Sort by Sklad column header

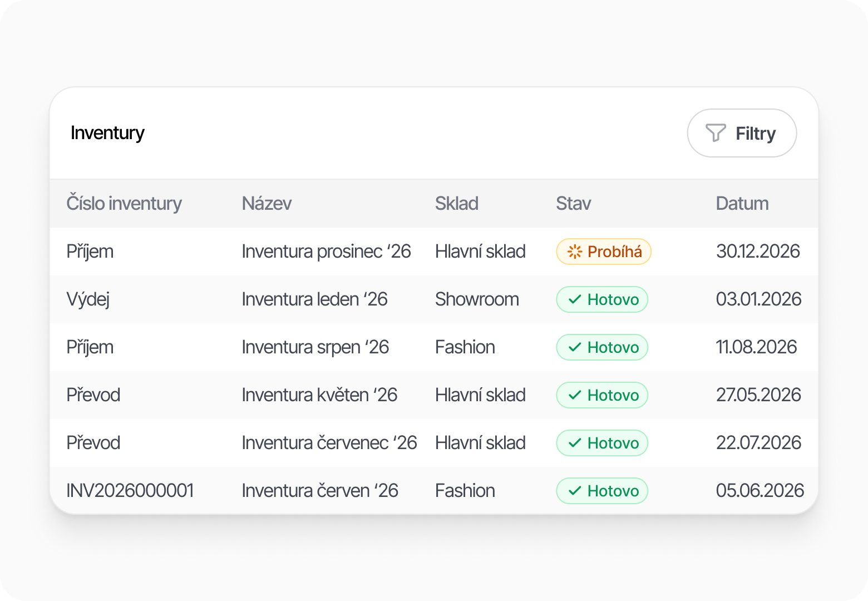click(456, 204)
